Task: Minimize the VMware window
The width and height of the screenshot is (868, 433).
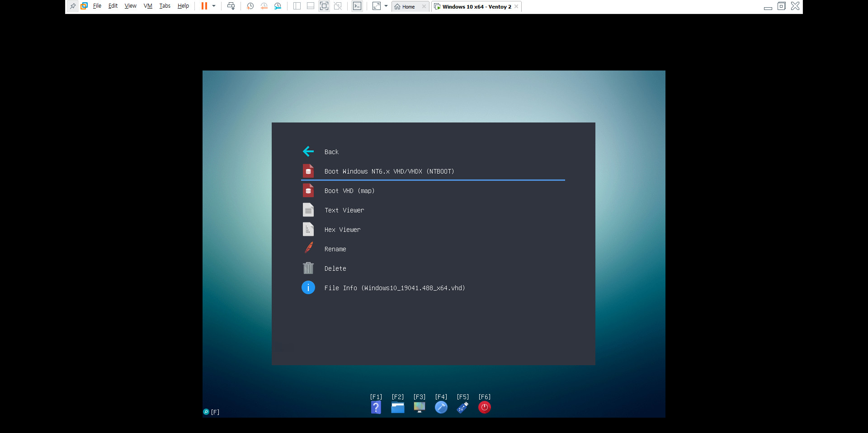Action: tap(768, 8)
